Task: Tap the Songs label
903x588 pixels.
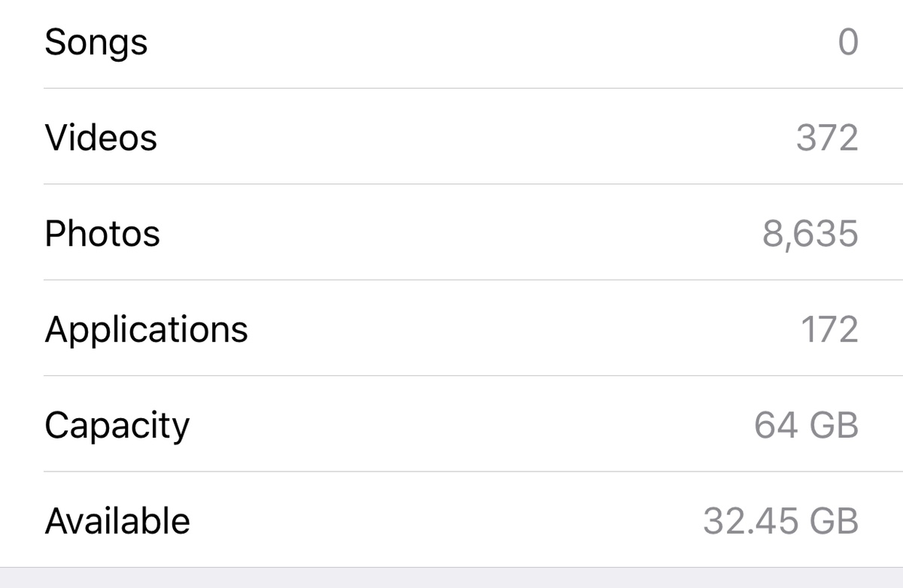Action: pos(96,43)
